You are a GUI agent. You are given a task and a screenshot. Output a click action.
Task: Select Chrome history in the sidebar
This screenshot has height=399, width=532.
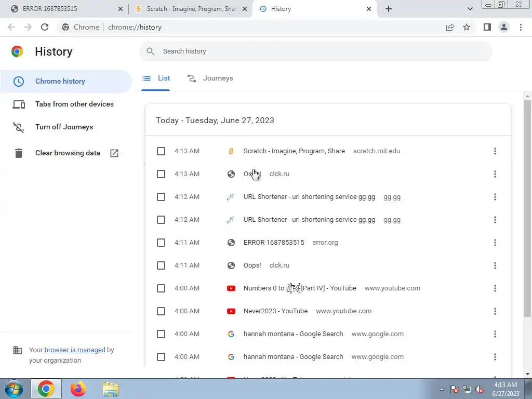click(66, 82)
